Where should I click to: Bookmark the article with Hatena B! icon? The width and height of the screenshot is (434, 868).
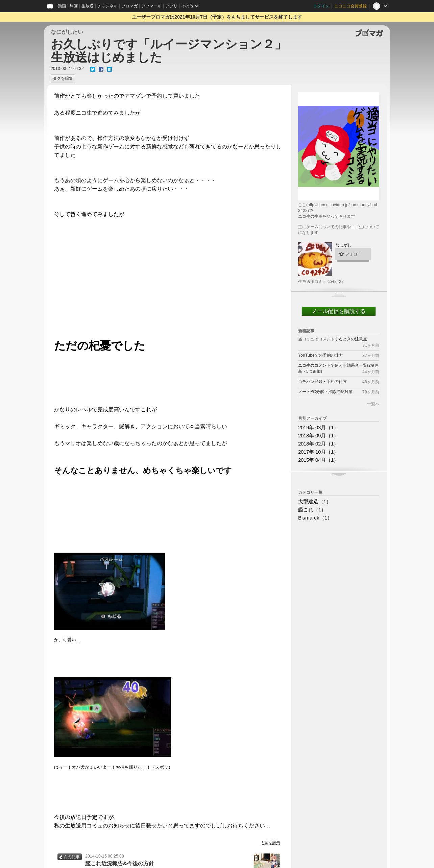(x=110, y=69)
